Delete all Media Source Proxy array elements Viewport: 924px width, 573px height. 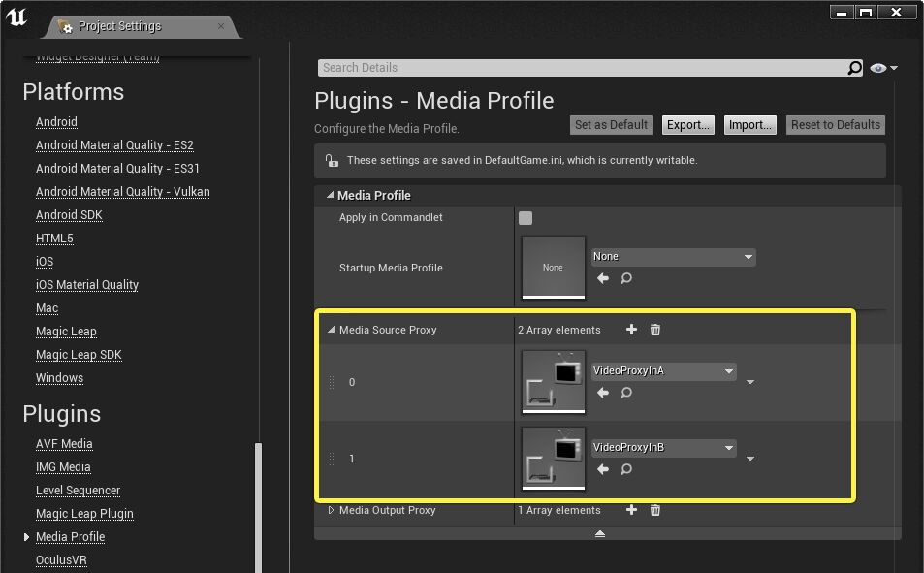[x=654, y=330]
